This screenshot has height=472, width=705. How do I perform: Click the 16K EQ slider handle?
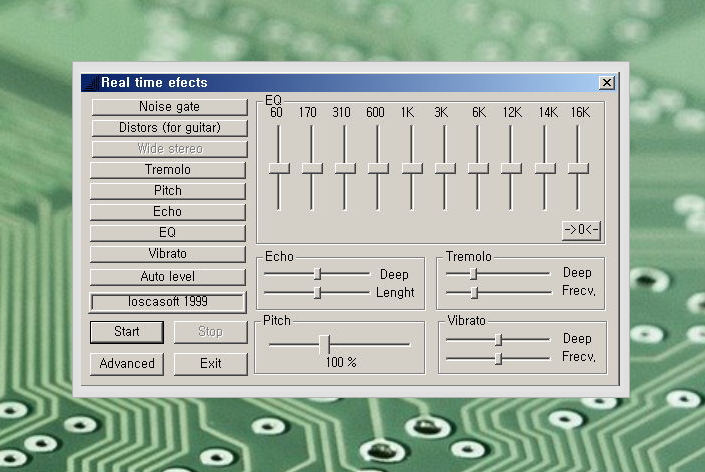point(578,169)
